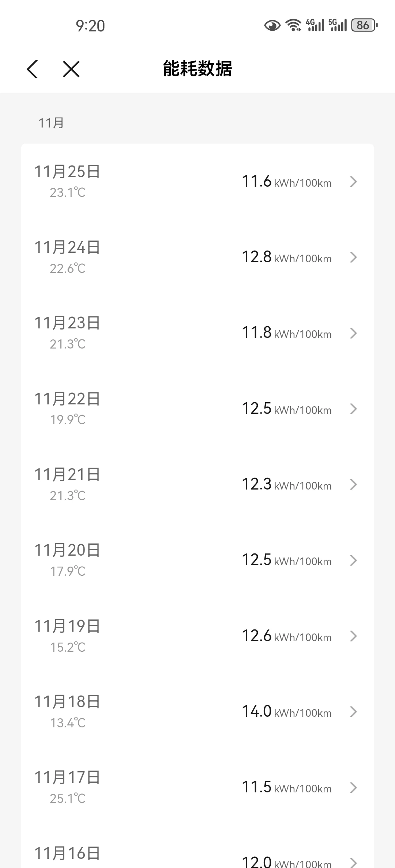Expand the 11月25日 entry chevron
The image size is (395, 868).
(x=353, y=182)
